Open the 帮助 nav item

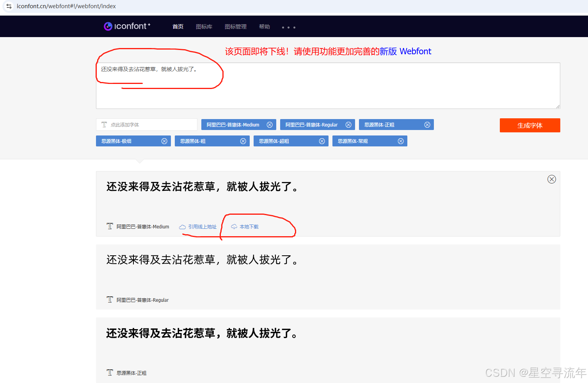[x=265, y=27]
